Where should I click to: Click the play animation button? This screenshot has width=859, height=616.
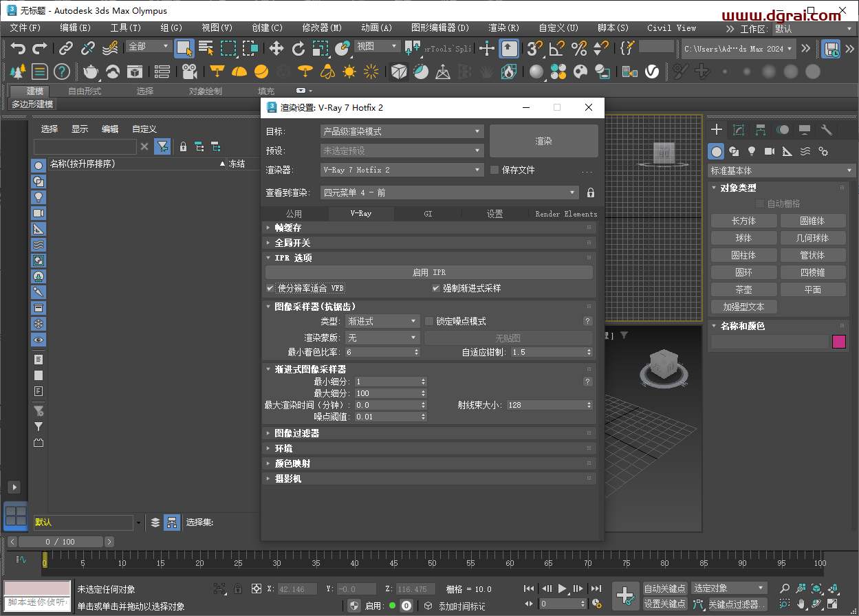click(563, 588)
